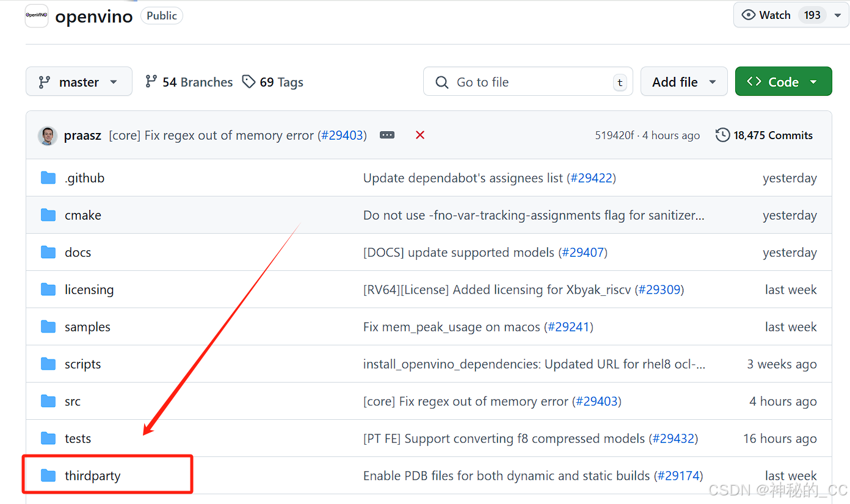Open the openvino repository title link
850x504 pixels.
pyautogui.click(x=94, y=16)
